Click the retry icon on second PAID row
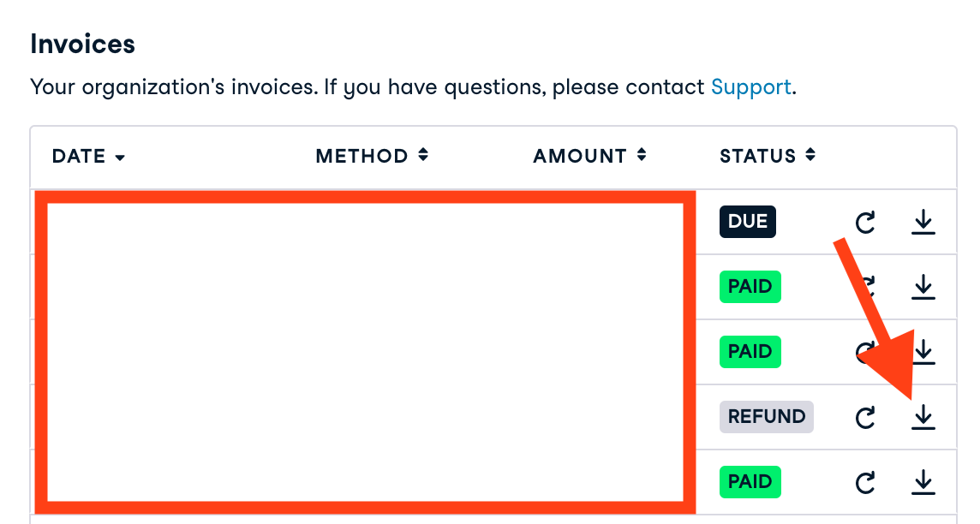Viewport: 980px width, 524px height. (x=863, y=351)
